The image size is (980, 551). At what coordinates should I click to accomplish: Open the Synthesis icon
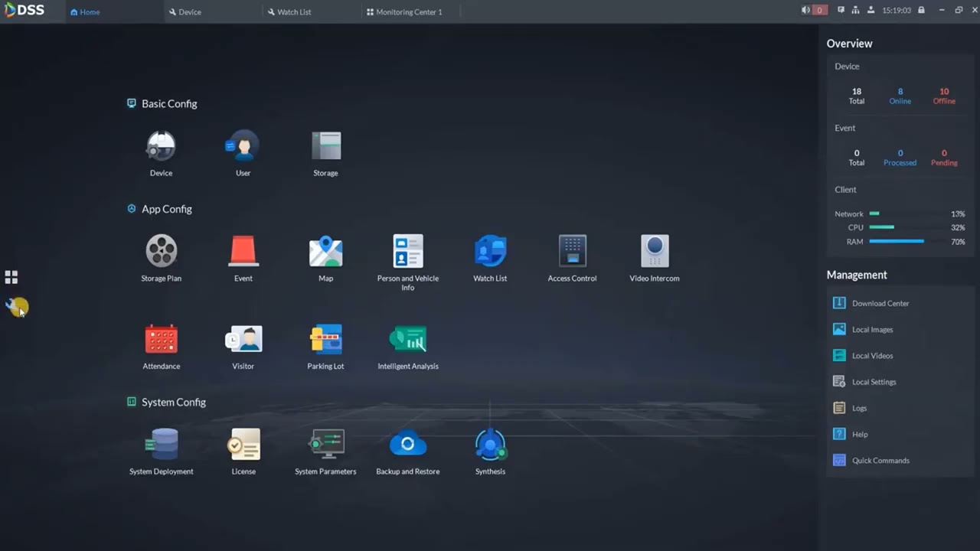490,444
